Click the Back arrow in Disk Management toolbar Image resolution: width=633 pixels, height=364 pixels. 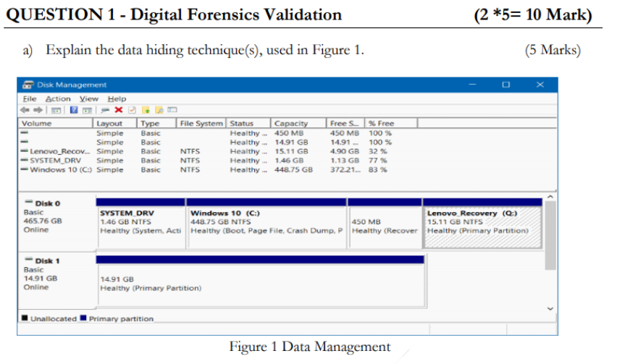25,110
